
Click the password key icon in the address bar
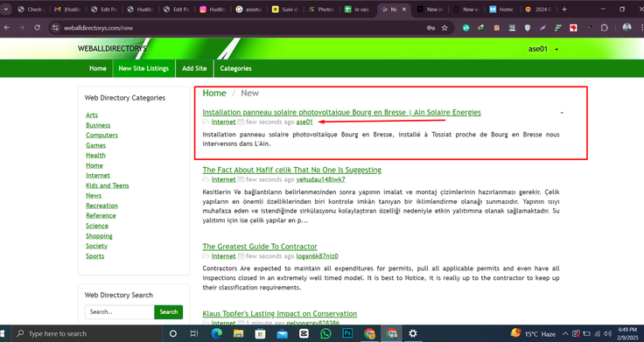430,28
